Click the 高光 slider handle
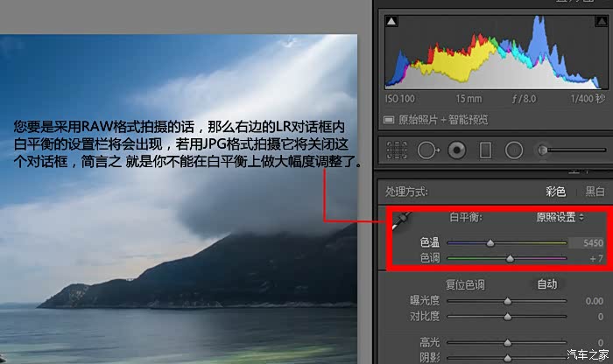The width and height of the screenshot is (613, 364). click(507, 343)
